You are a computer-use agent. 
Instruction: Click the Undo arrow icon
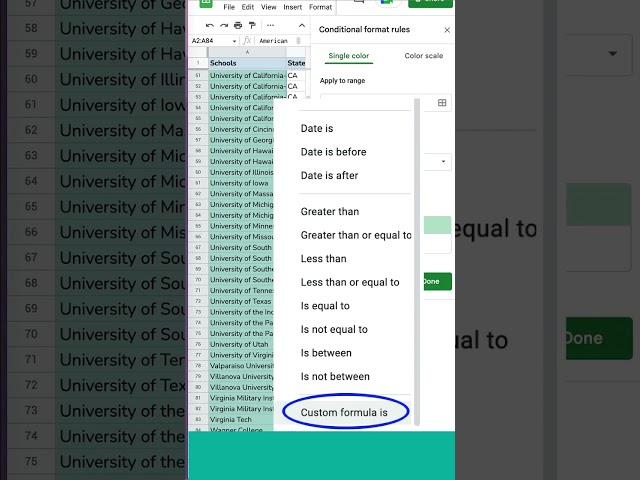click(210, 26)
